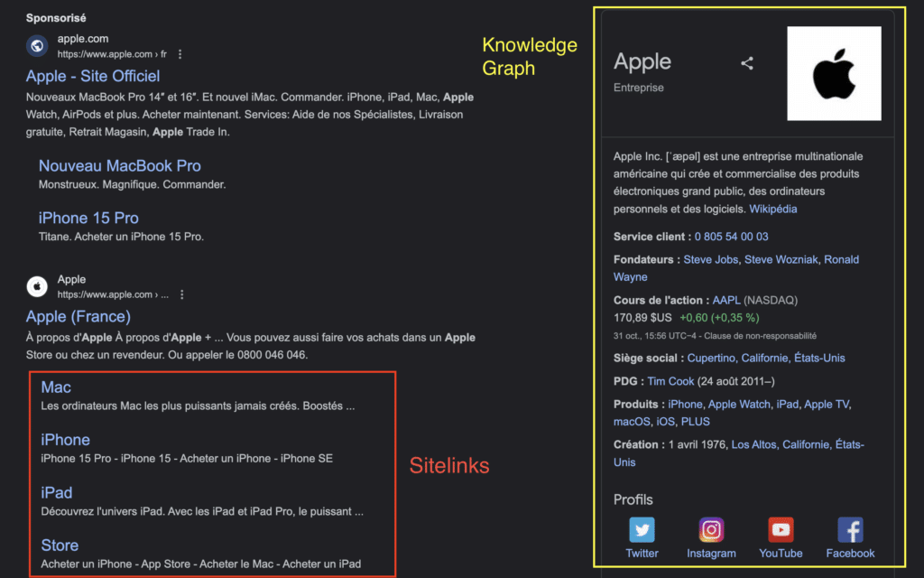Open the Los Altos creation location link

tap(753, 444)
